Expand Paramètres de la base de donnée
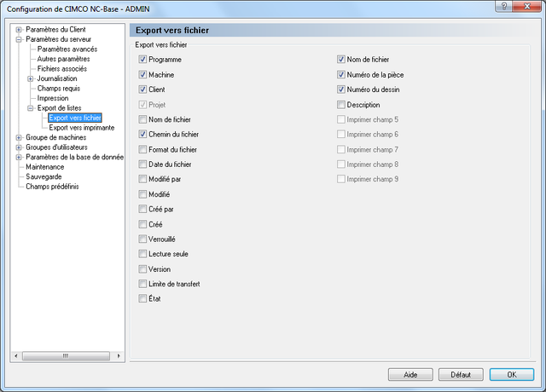546x392 pixels. (19, 157)
